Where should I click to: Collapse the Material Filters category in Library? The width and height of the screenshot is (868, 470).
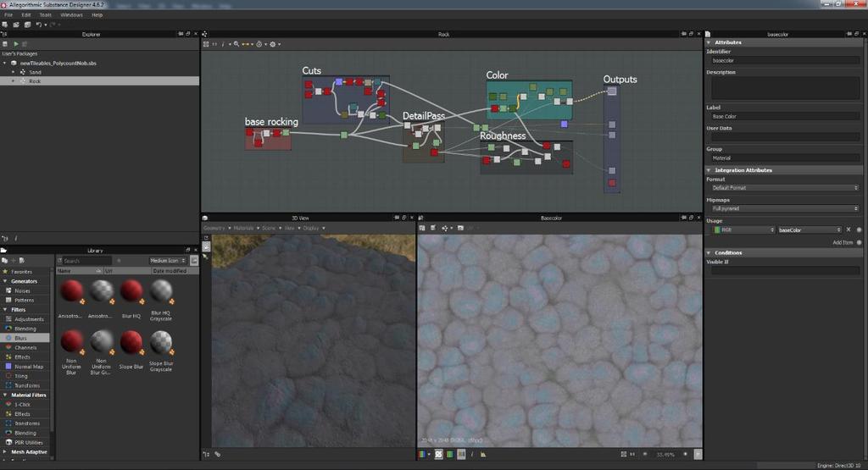pos(5,395)
